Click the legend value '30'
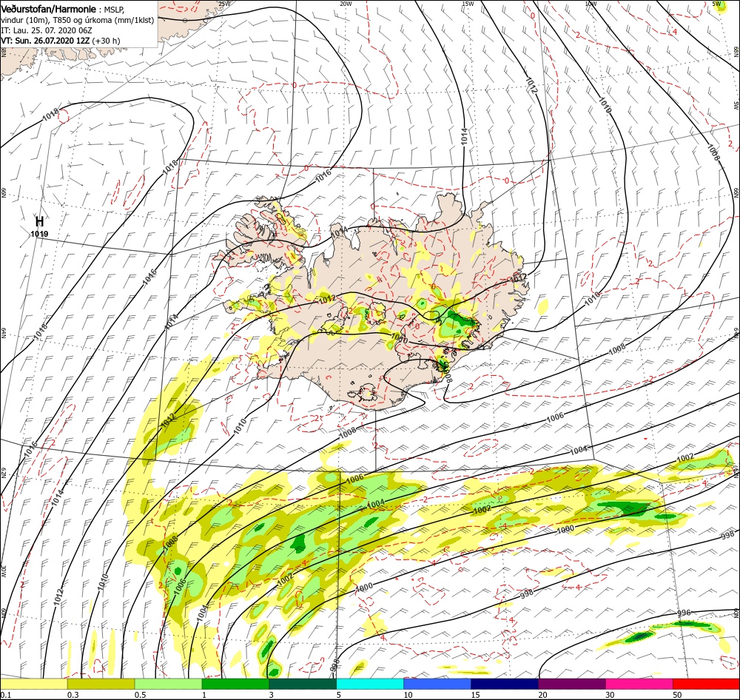Screen dimensions: 740x700 (610, 695)
